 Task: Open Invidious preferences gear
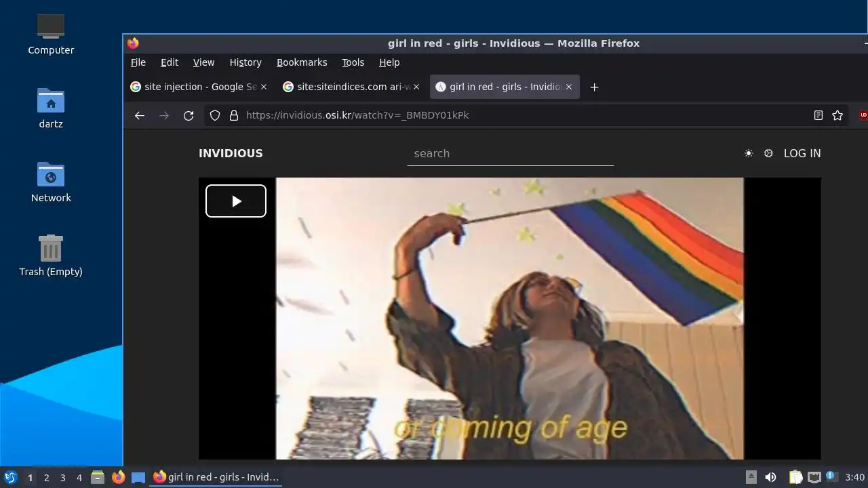pos(768,153)
